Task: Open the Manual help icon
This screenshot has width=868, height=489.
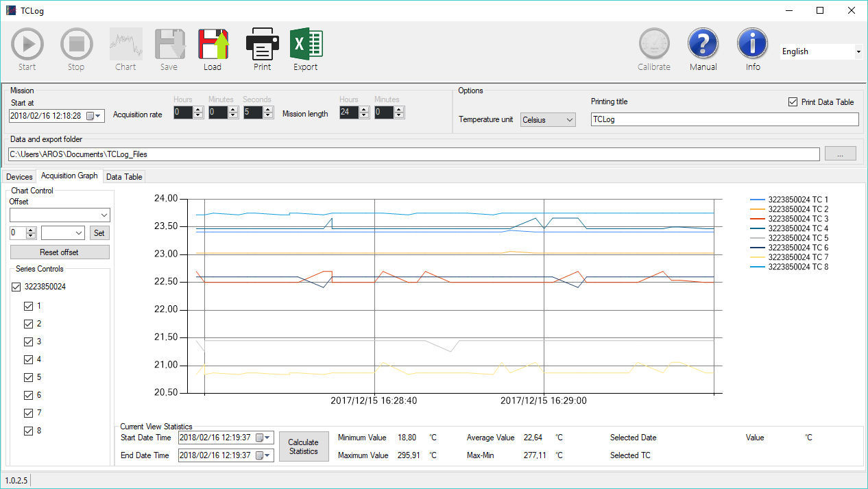Action: click(x=703, y=43)
